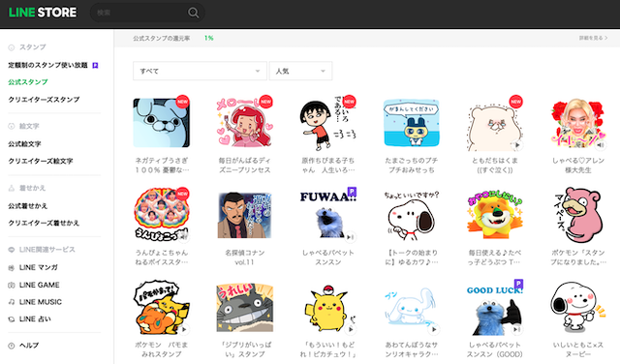Open LINE 占い service link

click(x=35, y=318)
